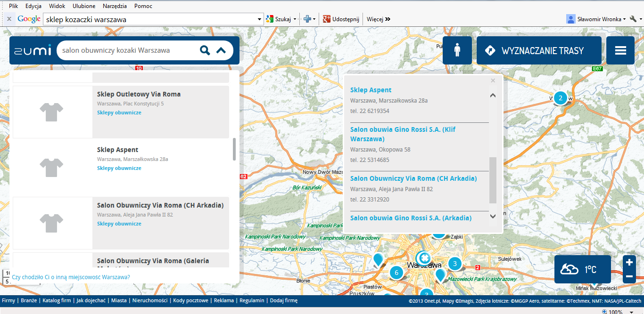The height and width of the screenshot is (314, 644).
Task: Click the Udostępnij share button
Action: (x=341, y=19)
